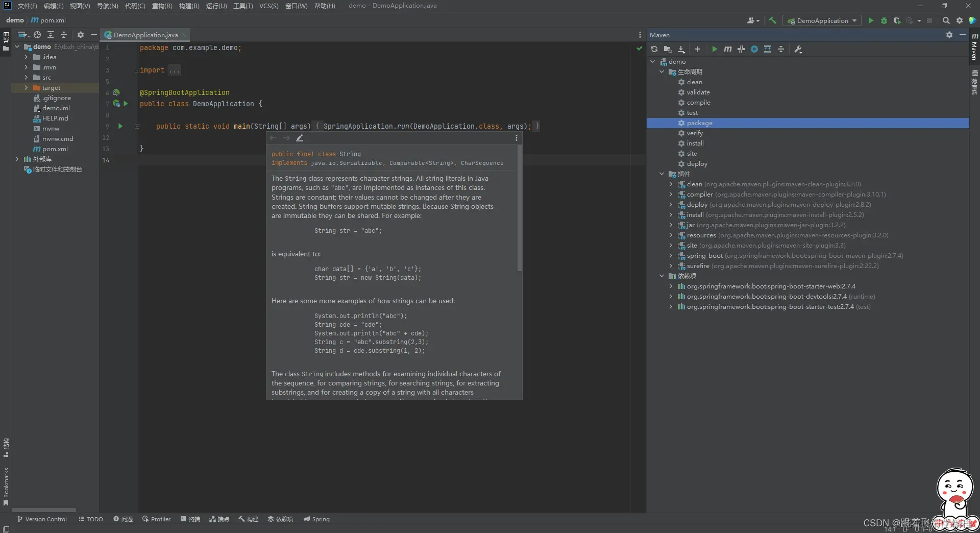Open the Profiler tool window
Viewport: 980px width, 533px height.
[156, 519]
